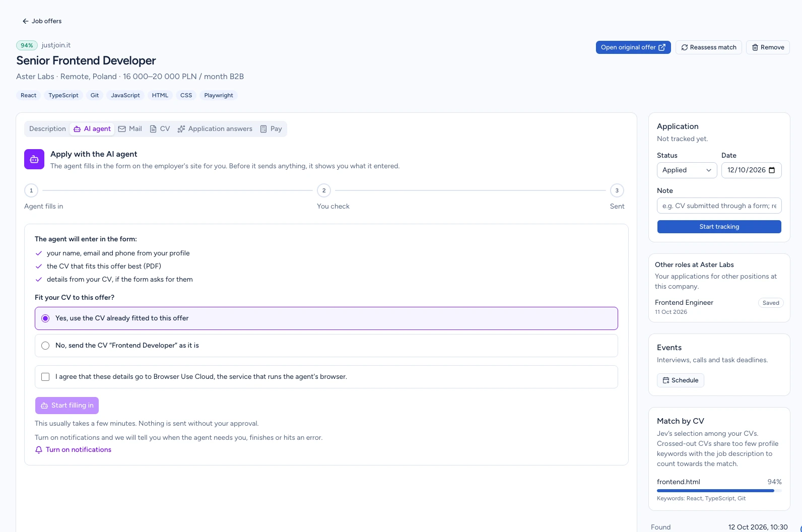
Task: Click the frontend.html match progress bar
Action: click(x=719, y=491)
